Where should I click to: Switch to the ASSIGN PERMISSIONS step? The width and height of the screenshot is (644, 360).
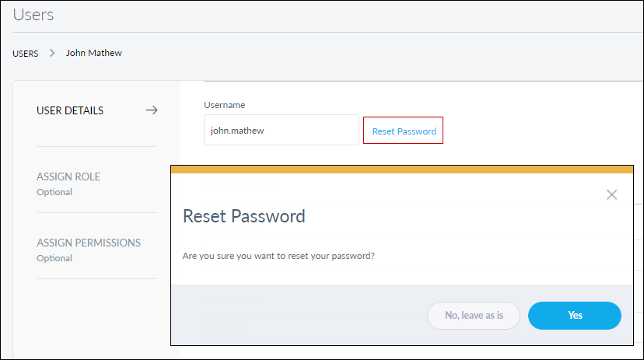(x=89, y=243)
